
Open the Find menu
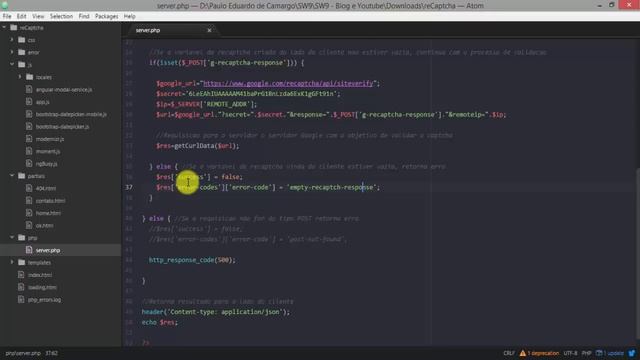tap(84, 16)
